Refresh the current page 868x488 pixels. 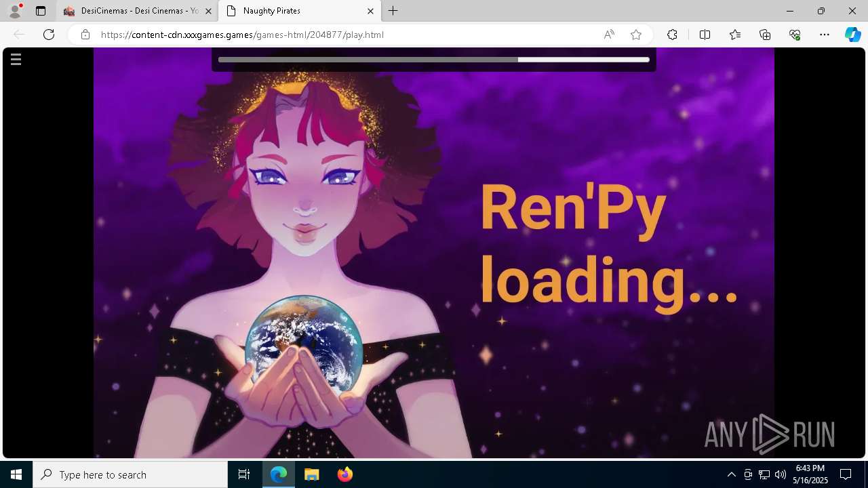tap(49, 35)
